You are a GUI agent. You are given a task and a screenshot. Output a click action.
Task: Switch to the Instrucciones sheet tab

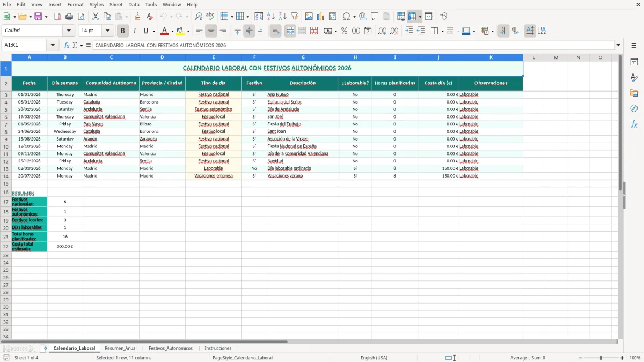tap(218, 348)
